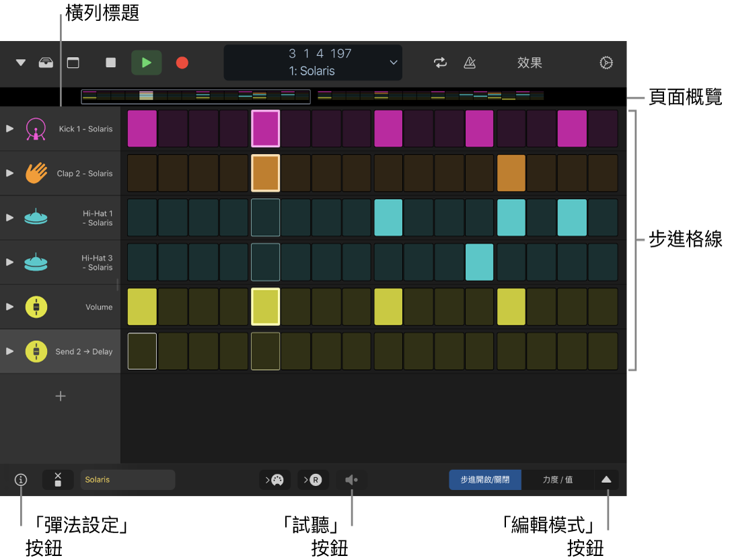This screenshot has height=560, width=730.
Task: Start playback with the green Play button
Action: pos(147,63)
